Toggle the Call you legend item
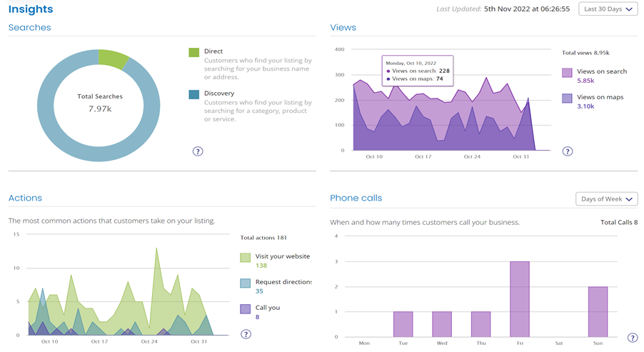Viewport: 644px width, 352px height. pos(267,308)
